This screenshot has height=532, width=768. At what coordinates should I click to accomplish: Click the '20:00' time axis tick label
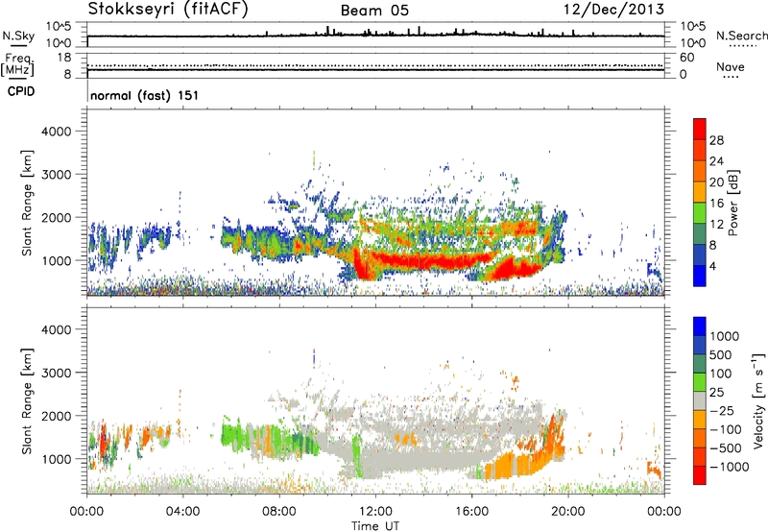[567, 512]
